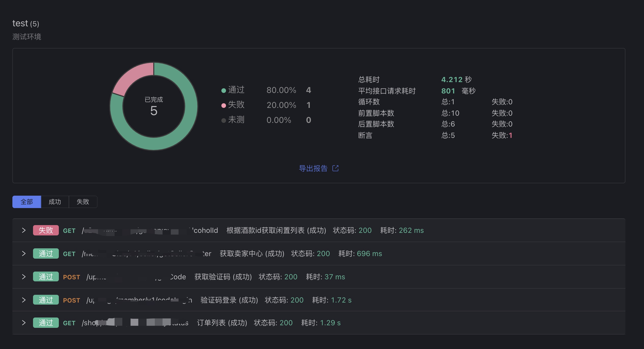Click 通过 badge on 订单列表 row
644x349 pixels.
pyautogui.click(x=46, y=323)
